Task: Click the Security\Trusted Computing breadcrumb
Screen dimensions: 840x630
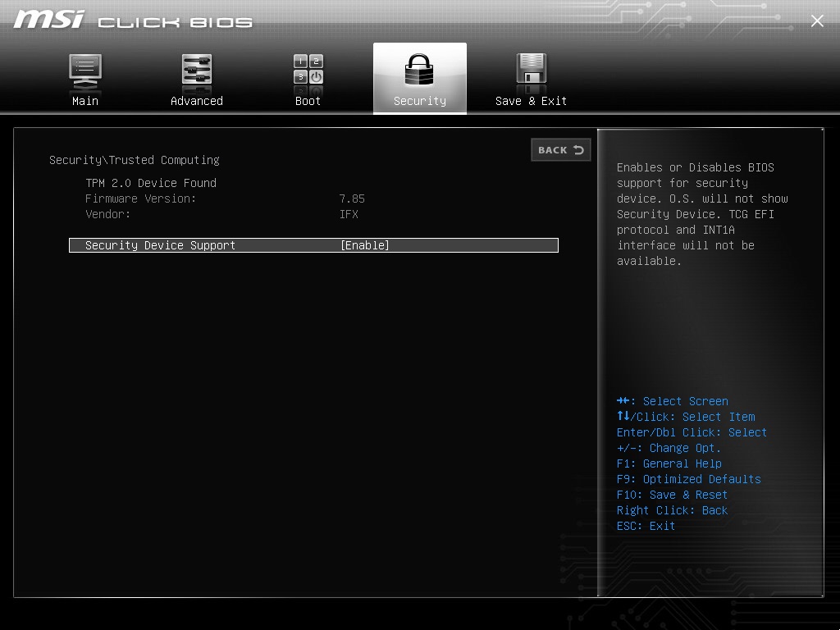Action: 135,160
